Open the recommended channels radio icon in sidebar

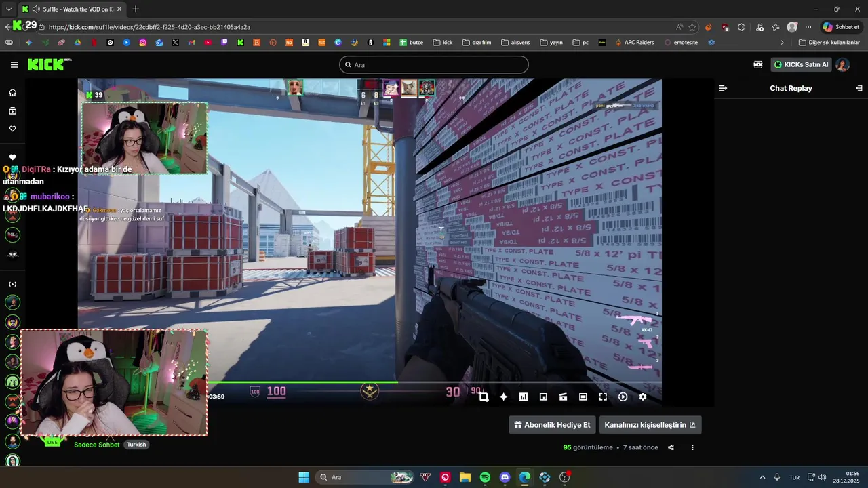pos(12,284)
